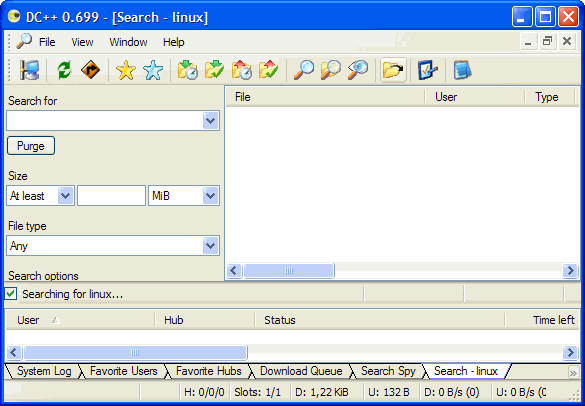585x406 pixels.
Task: Sort results by the User column header
Action: [x=475, y=97]
